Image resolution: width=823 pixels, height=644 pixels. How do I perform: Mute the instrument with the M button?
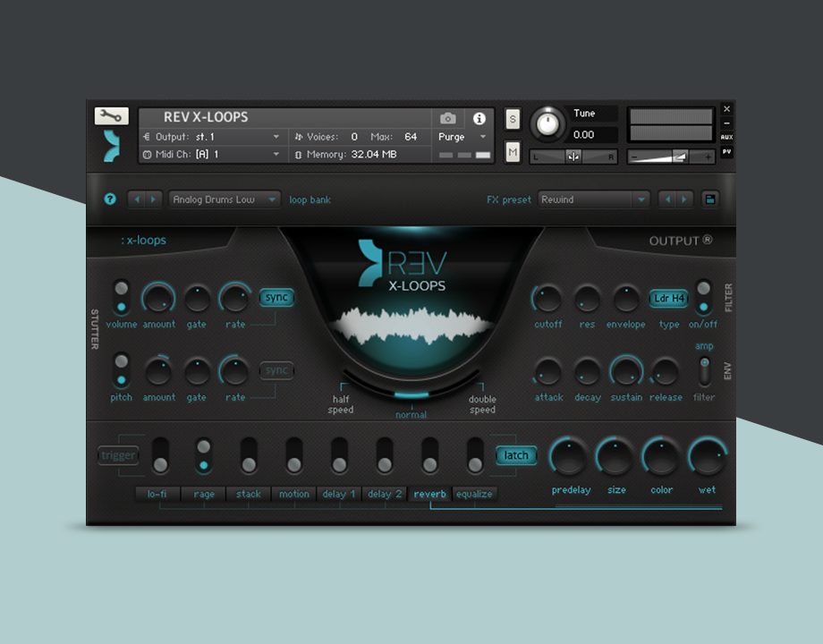point(513,153)
